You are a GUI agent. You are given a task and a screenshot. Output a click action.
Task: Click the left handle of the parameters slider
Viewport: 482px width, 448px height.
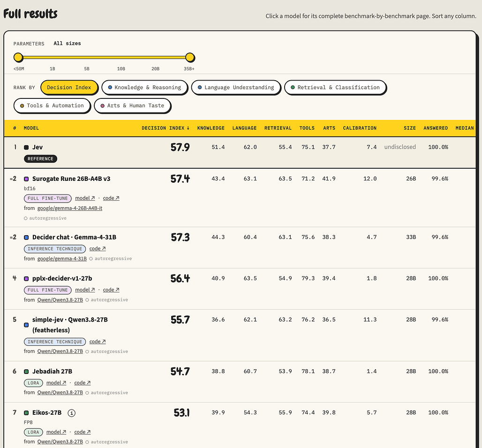[x=18, y=57]
